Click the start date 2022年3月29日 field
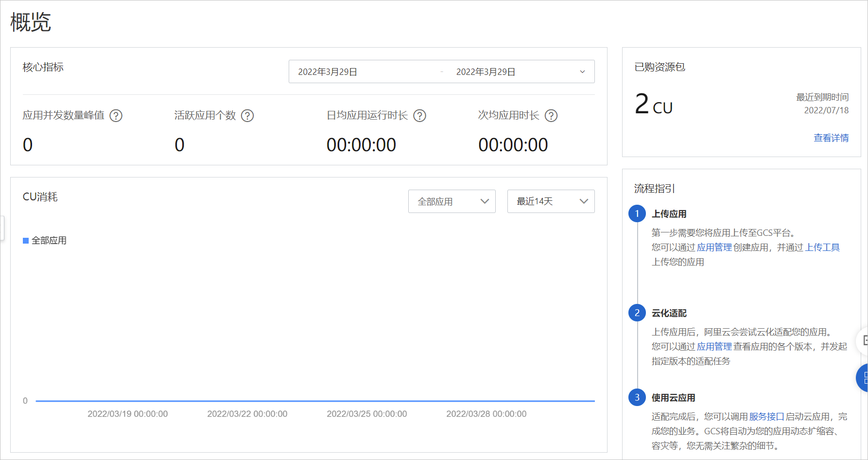This screenshot has height=460, width=868. [328, 72]
